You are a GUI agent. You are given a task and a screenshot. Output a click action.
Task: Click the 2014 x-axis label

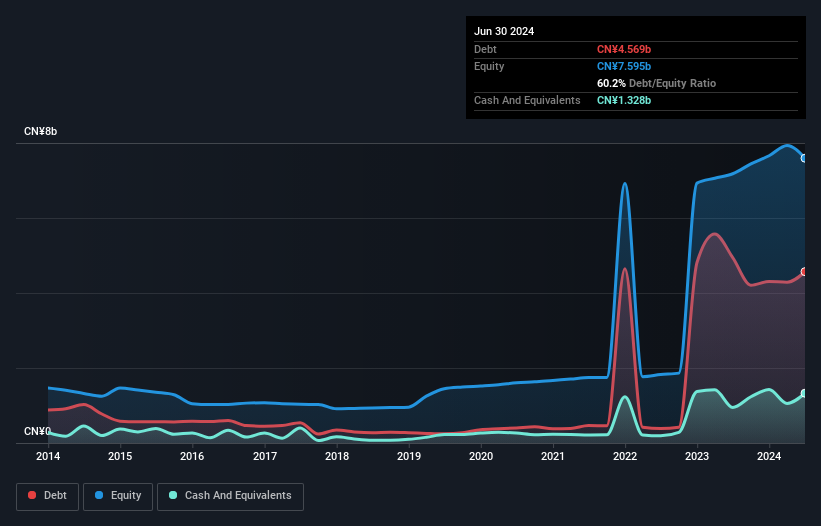tap(48, 456)
